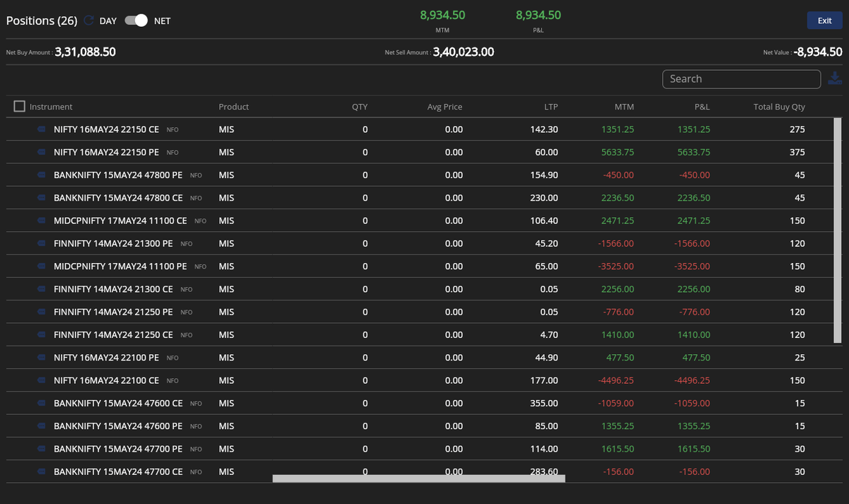Click the Net Value -8,934.50

click(x=818, y=52)
